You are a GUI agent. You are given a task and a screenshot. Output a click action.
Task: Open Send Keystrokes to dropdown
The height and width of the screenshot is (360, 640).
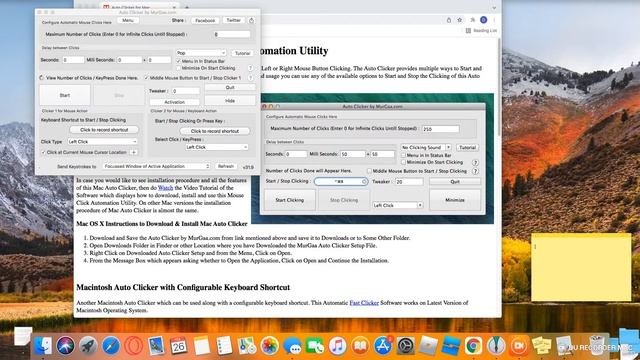tap(156, 166)
